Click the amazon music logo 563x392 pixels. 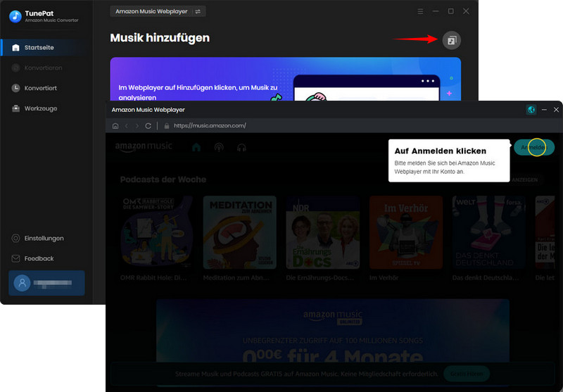click(144, 147)
